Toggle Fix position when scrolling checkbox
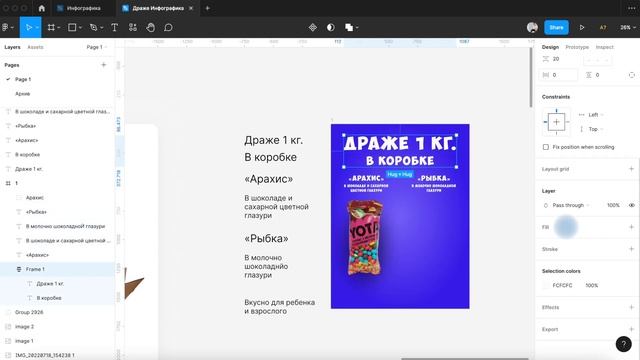 [x=546, y=147]
